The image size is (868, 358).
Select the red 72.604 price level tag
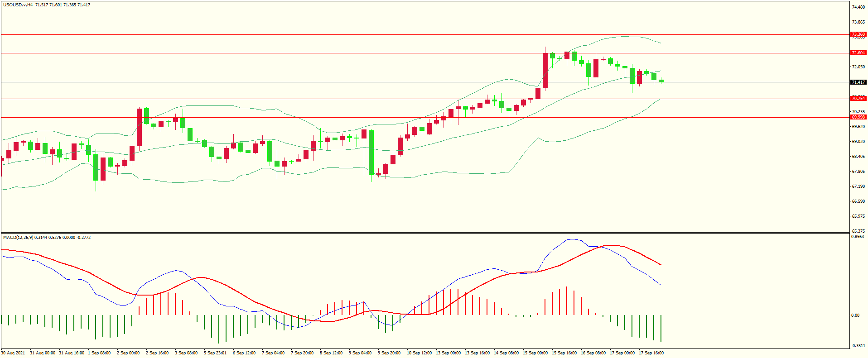point(858,53)
